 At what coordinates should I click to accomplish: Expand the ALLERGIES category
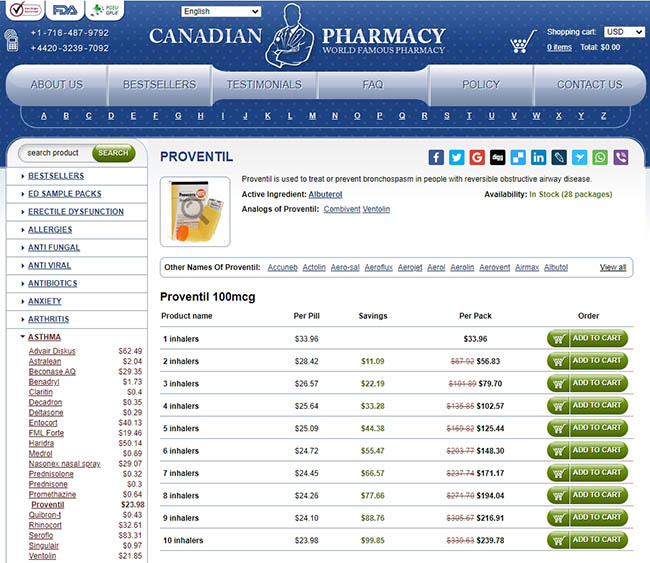50,229
